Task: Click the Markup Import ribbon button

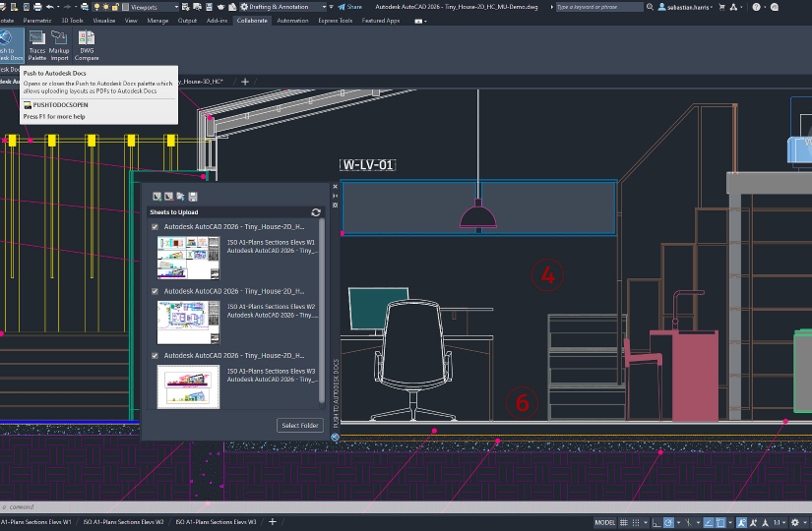Action: coord(59,45)
